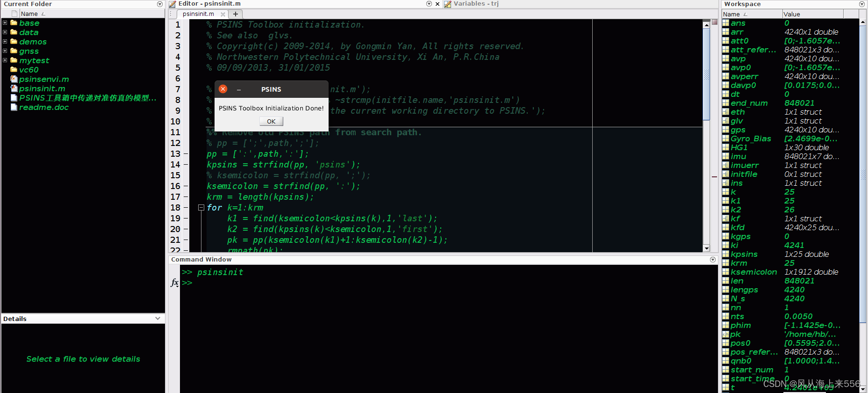Collapse the Details panel
The width and height of the screenshot is (868, 393).
click(158, 319)
